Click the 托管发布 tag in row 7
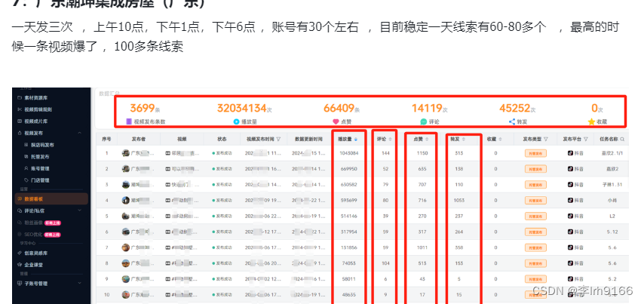 click(x=535, y=247)
